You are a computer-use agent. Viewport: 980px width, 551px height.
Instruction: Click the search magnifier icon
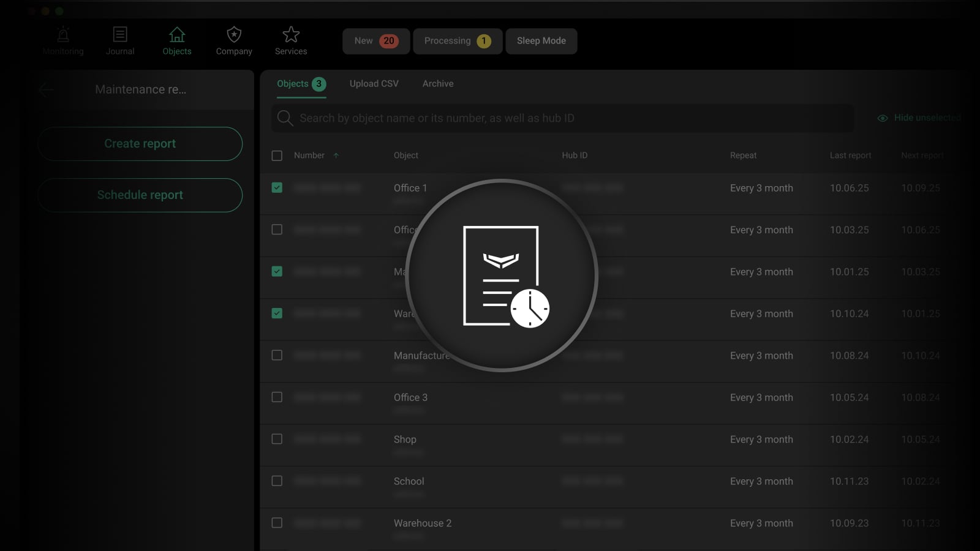[x=285, y=118]
